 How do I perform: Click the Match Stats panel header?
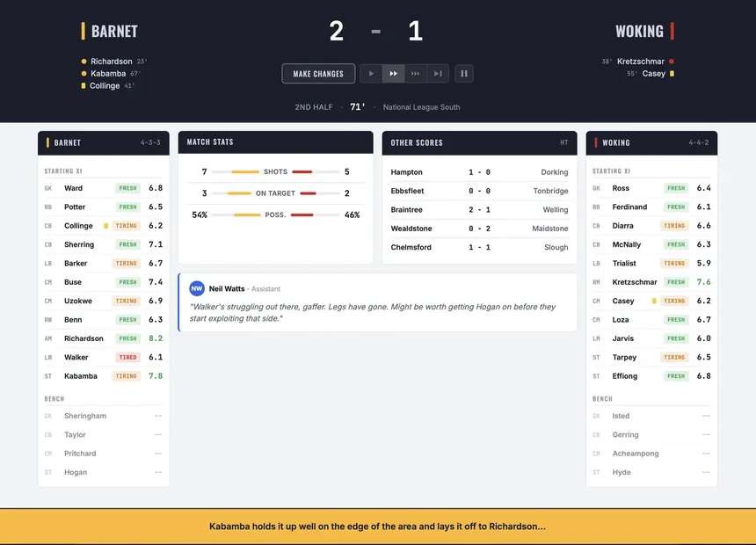tap(275, 142)
